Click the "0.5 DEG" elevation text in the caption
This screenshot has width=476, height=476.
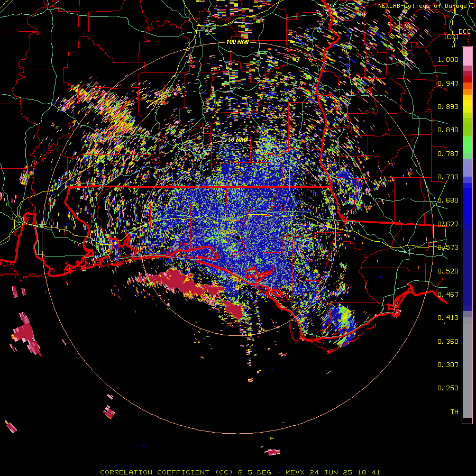254,472
